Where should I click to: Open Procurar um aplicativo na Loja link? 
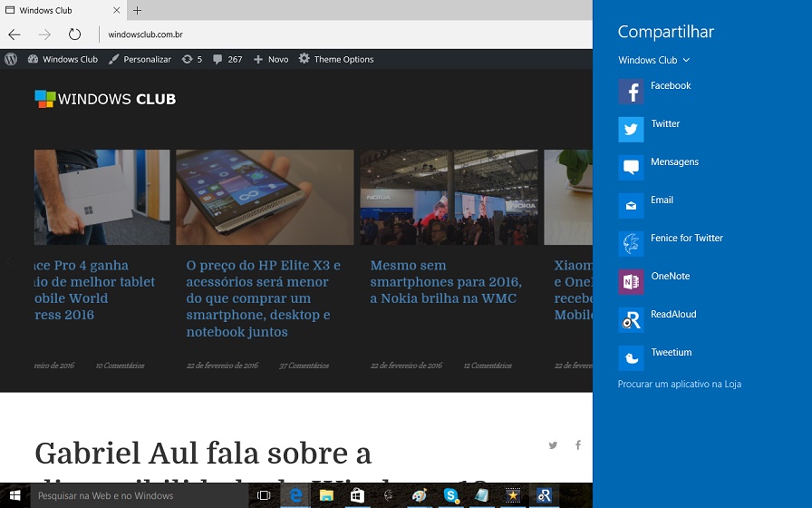click(x=679, y=384)
